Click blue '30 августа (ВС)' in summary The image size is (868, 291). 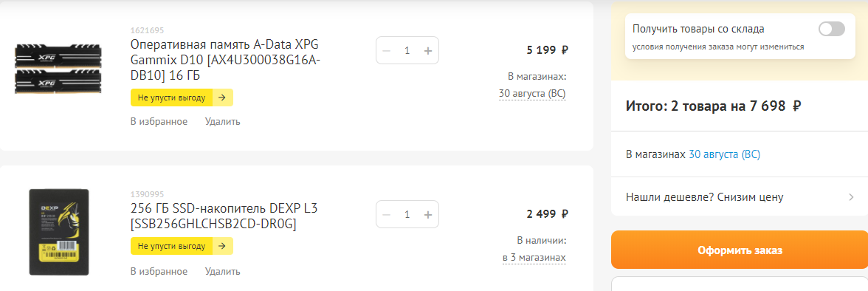pyautogui.click(x=724, y=154)
